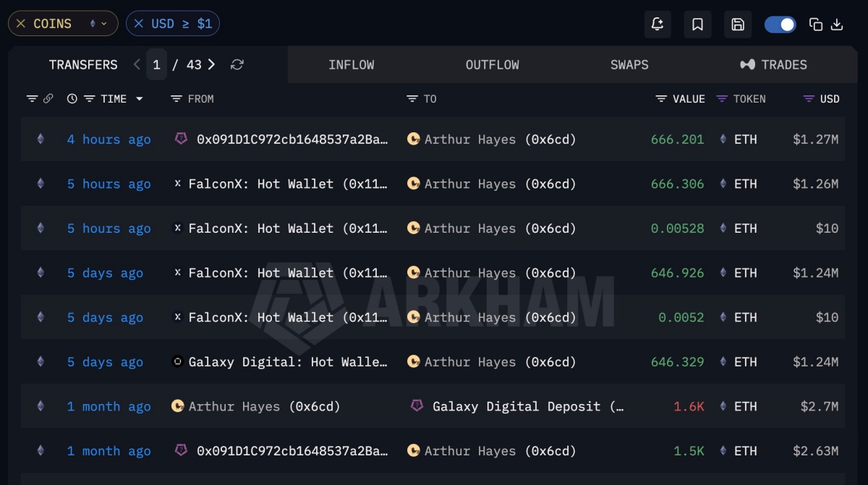Expand the TIME sort dropdown arrow
This screenshot has width=868, height=485.
point(140,99)
